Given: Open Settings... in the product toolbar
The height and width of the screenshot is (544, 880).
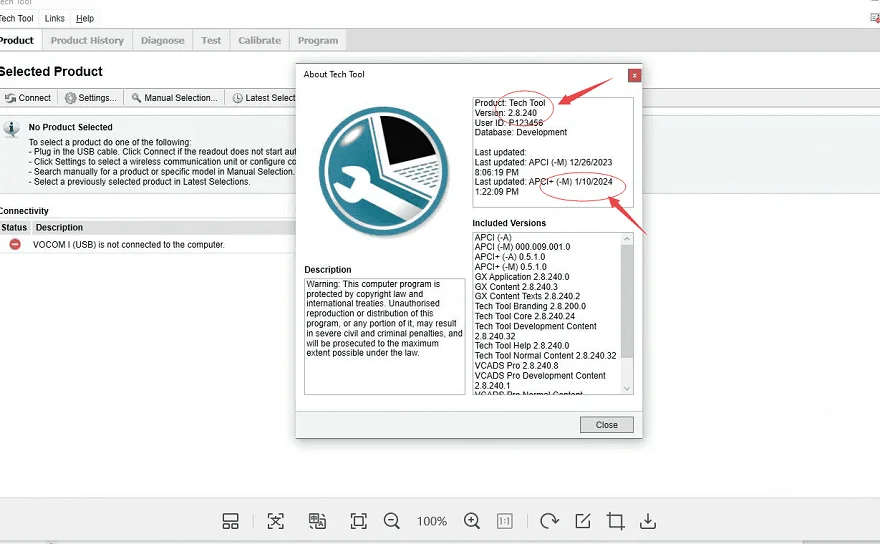Looking at the screenshot, I should point(90,98).
